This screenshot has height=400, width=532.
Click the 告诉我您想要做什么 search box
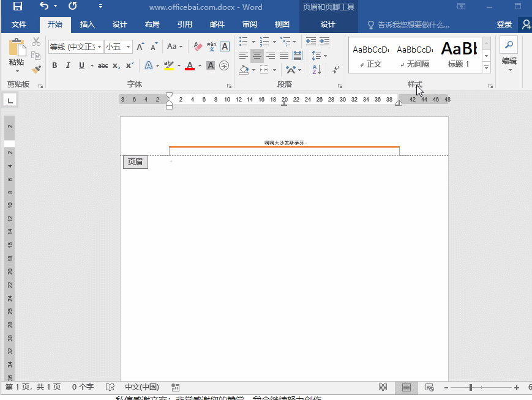409,24
